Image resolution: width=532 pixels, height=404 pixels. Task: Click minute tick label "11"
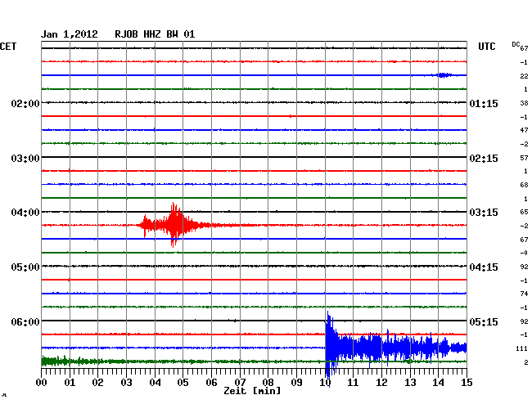(354, 383)
